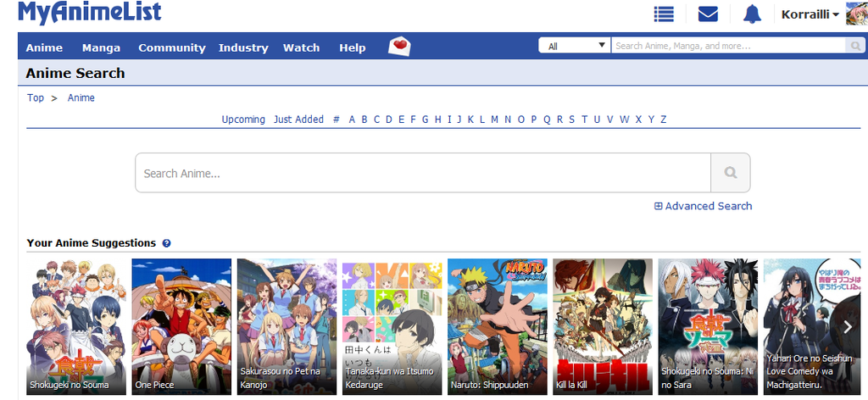
Task: Click the MyAnimeList logo
Action: 90,13
